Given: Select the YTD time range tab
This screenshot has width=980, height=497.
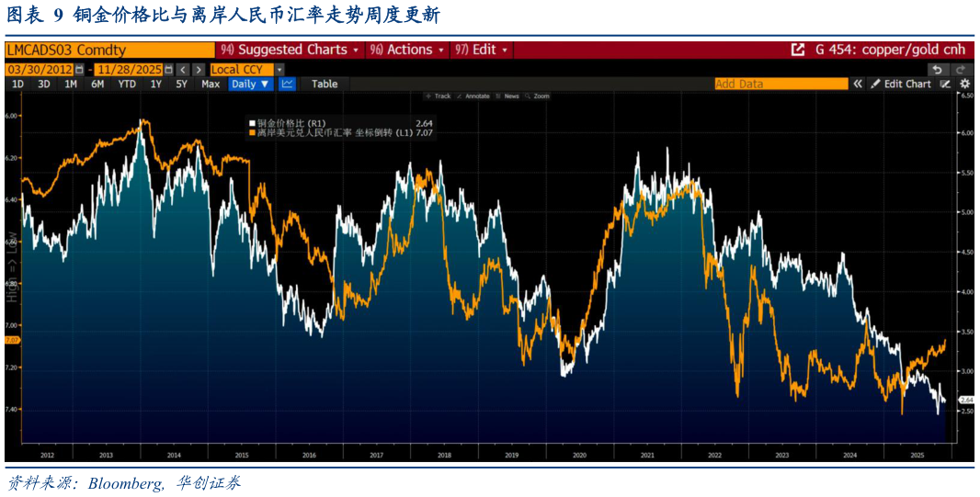Looking at the screenshot, I should pos(127,84).
